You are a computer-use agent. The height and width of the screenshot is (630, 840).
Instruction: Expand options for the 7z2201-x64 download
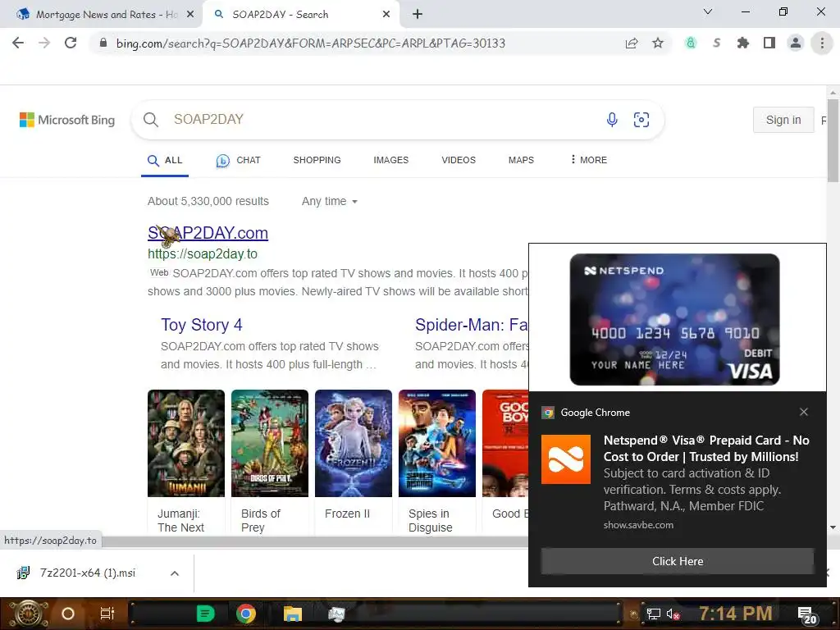pos(174,573)
